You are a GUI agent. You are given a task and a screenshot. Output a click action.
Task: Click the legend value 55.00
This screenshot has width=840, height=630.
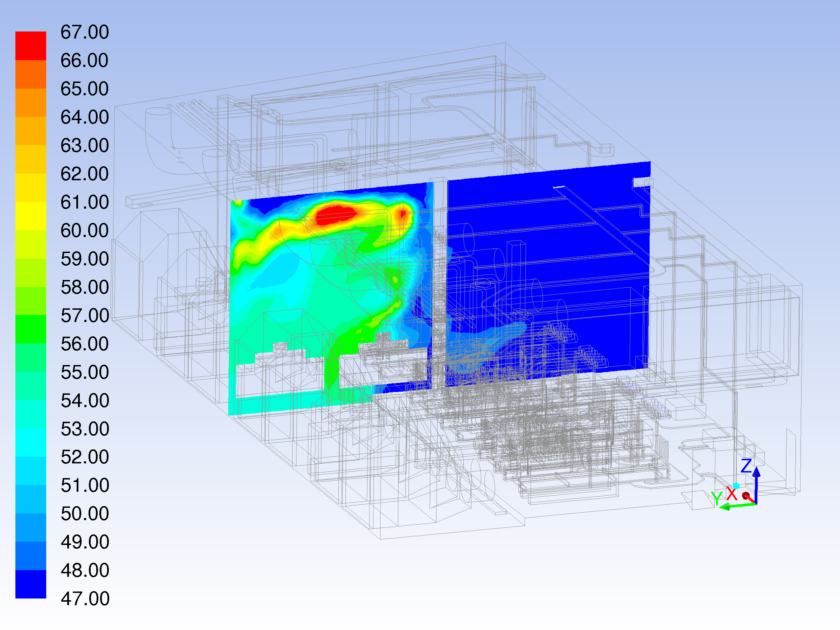click(x=85, y=372)
